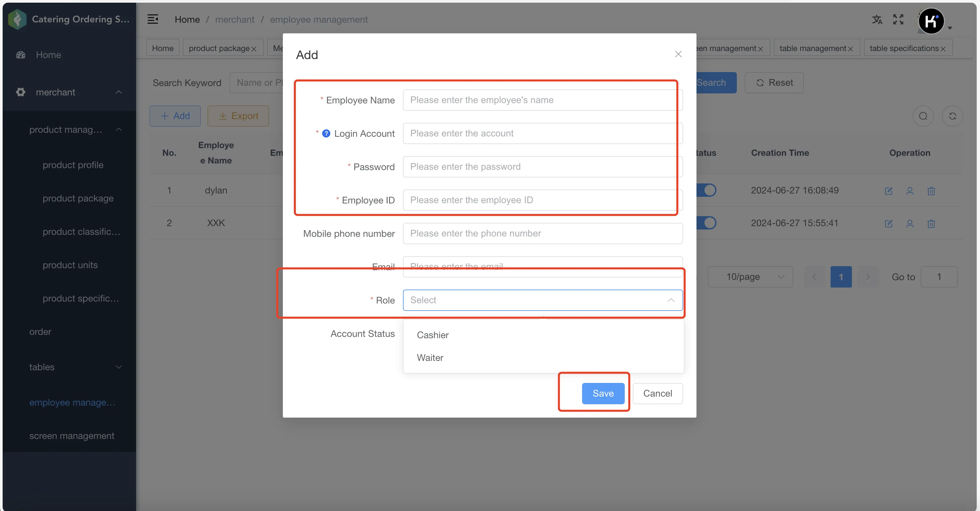Open the Role select dropdown
Image resolution: width=980 pixels, height=511 pixels.
542,300
